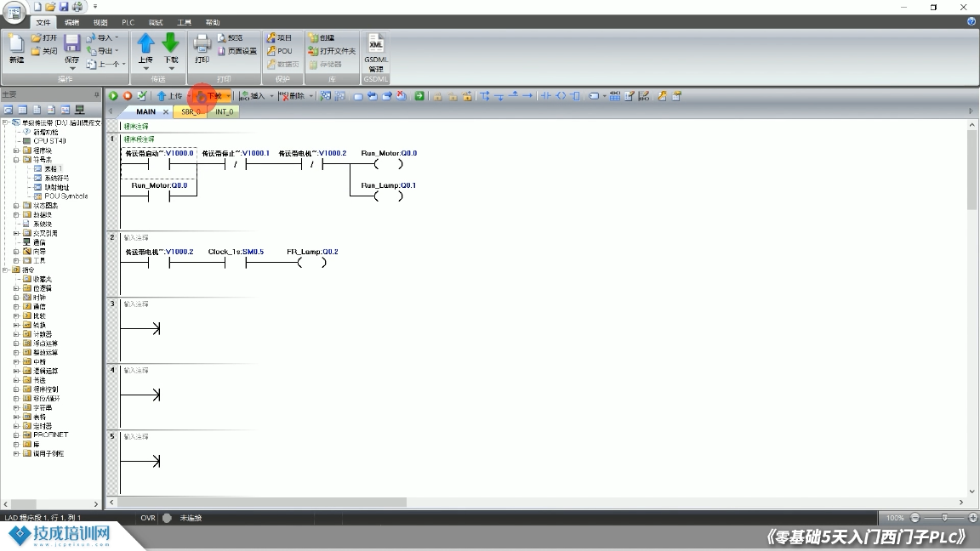Click the green Run PLC button
Viewport: 980px width, 551px height.
[x=113, y=96]
